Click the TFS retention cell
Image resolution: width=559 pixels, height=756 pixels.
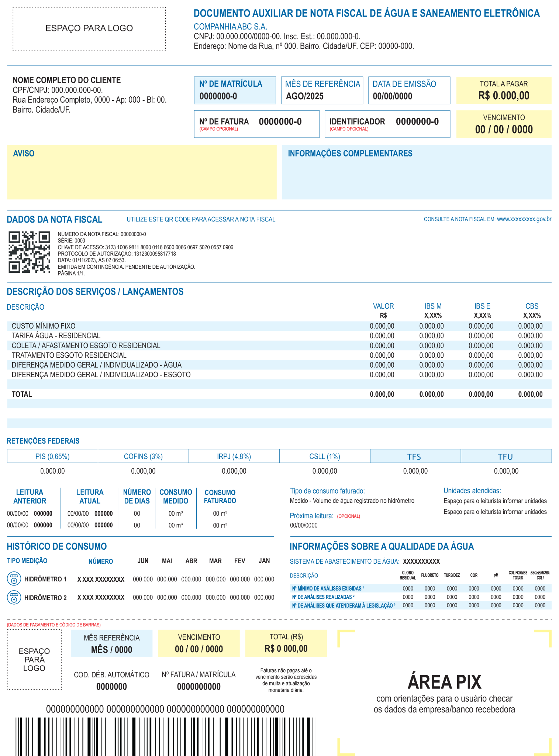[415, 456]
